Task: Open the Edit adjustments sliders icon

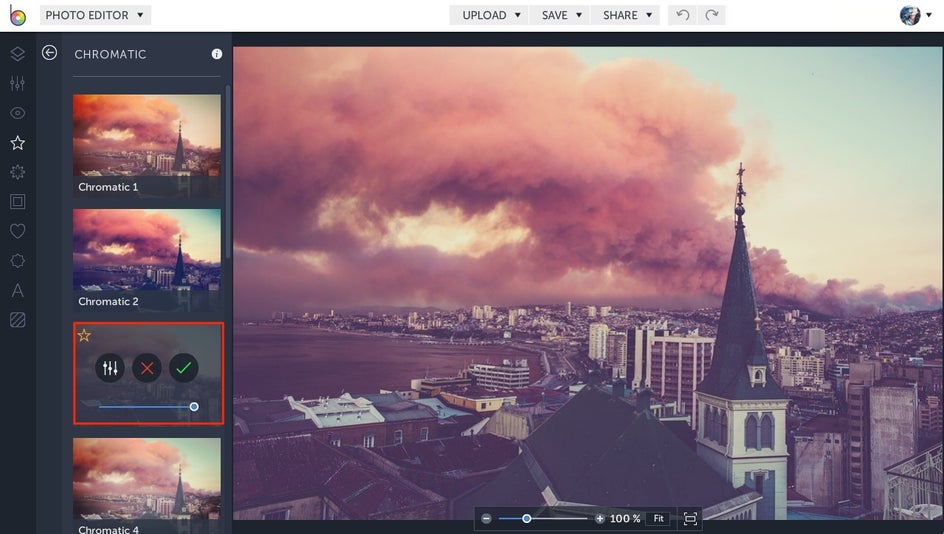Action: pyautogui.click(x=17, y=83)
